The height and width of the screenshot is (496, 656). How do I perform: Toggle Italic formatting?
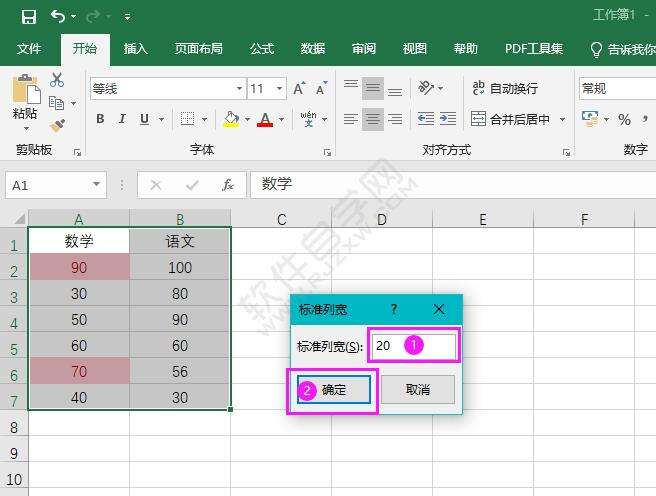pos(122,119)
